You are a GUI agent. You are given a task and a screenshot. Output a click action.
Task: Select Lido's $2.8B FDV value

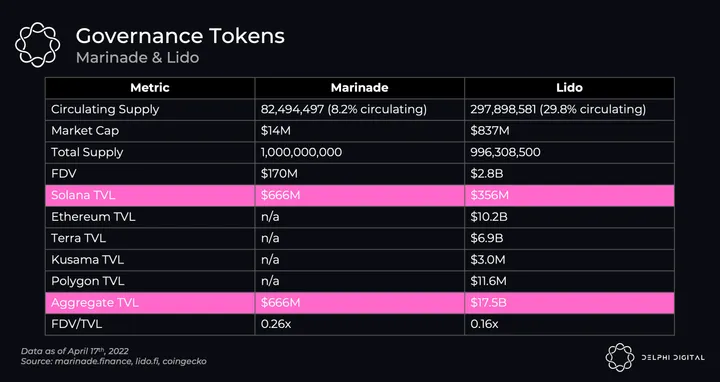coord(489,174)
